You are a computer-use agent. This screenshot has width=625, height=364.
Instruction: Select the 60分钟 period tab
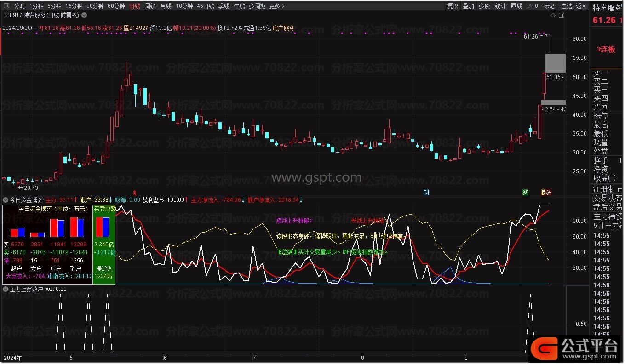116,6
